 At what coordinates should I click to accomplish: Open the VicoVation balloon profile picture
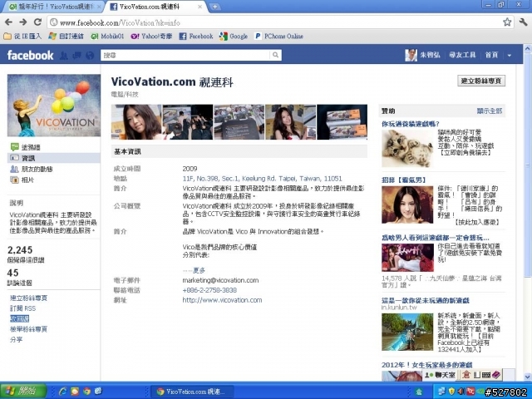(54, 106)
